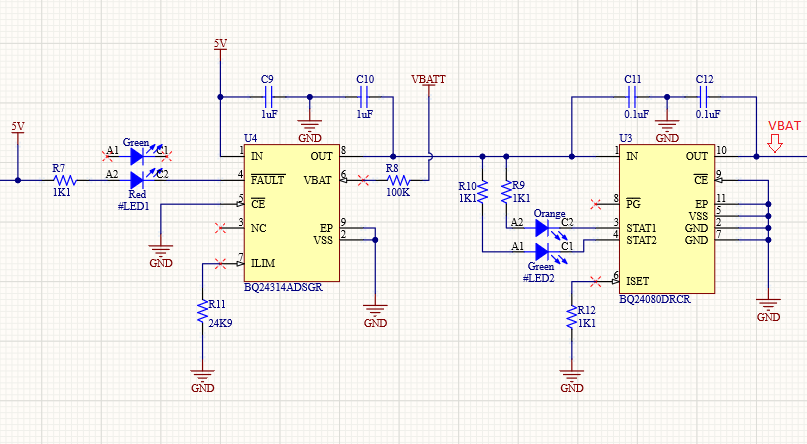The width and height of the screenshot is (807, 444).
Task: Select resistor R9 symbol
Action: click(x=506, y=192)
